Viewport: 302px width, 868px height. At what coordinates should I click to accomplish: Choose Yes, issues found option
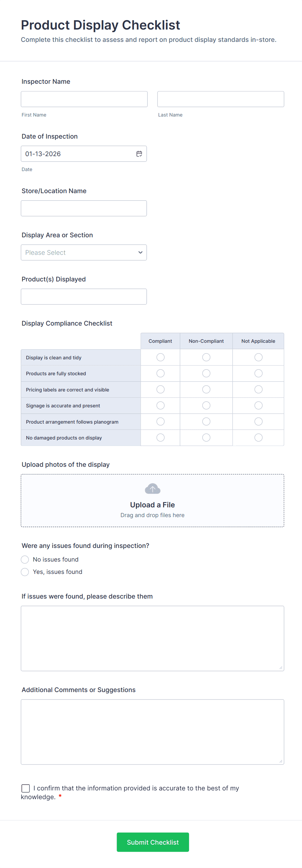(25, 572)
